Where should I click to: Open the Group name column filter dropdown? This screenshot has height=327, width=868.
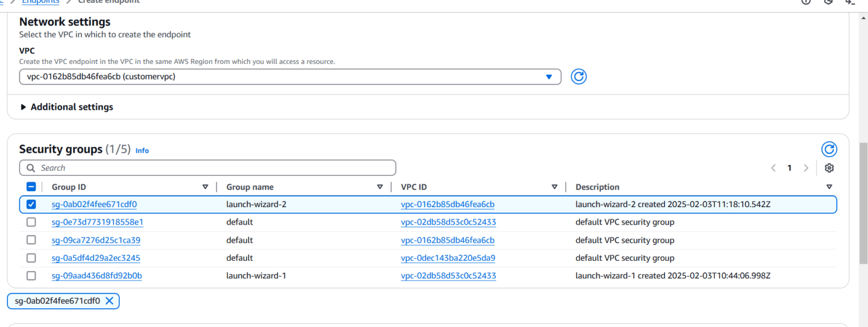point(379,186)
